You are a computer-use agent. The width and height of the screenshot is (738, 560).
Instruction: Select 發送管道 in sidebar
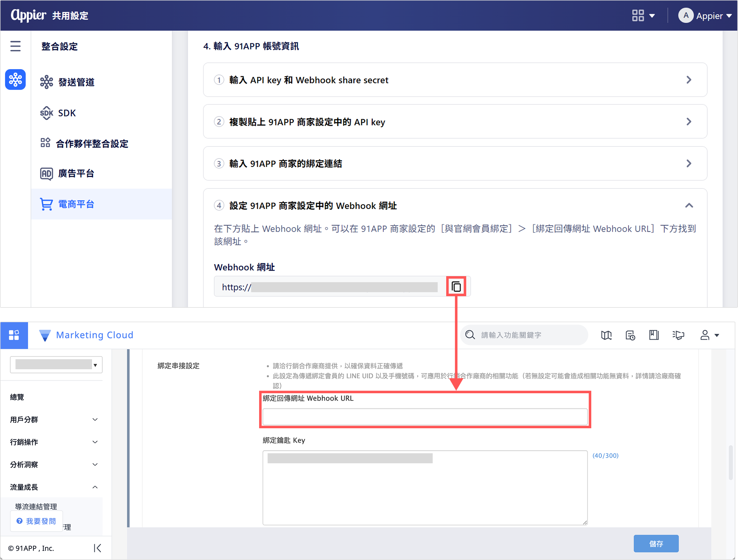pyautogui.click(x=101, y=82)
